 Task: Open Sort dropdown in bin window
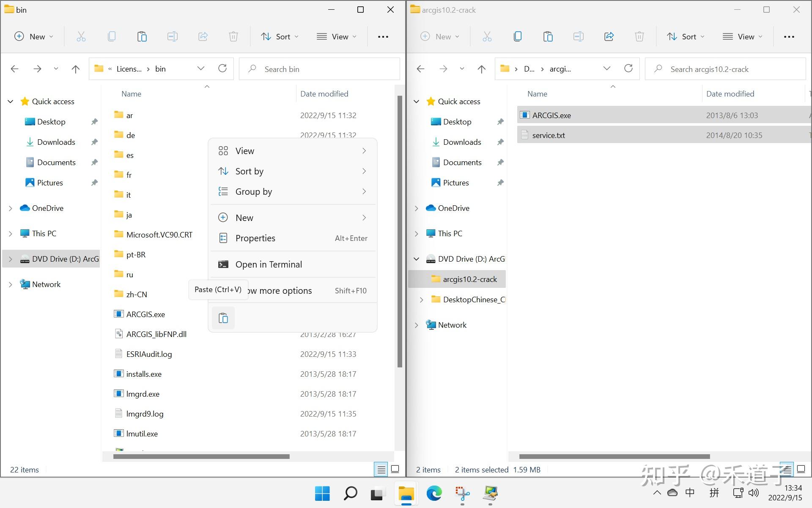pyautogui.click(x=280, y=37)
